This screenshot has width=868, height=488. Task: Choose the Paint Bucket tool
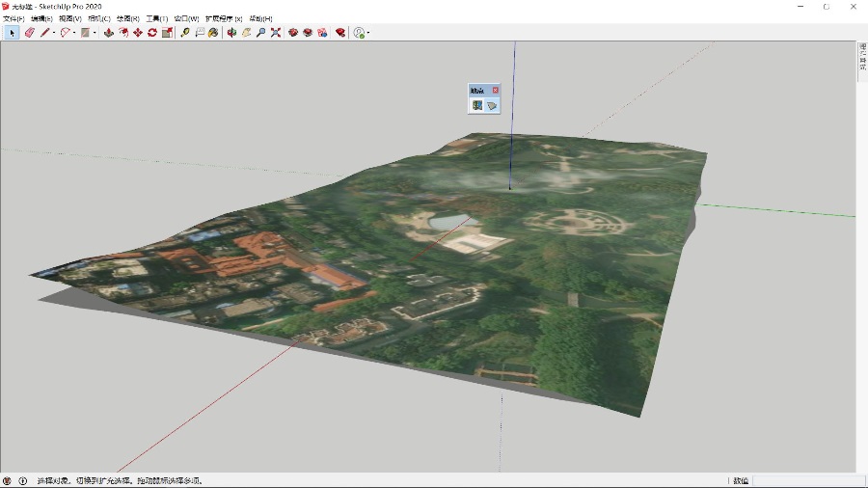[214, 33]
